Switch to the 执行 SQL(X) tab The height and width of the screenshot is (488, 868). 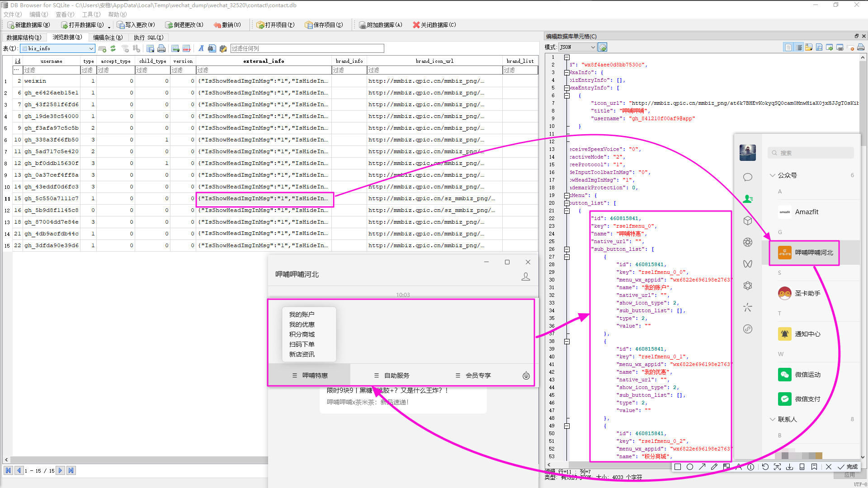(148, 38)
